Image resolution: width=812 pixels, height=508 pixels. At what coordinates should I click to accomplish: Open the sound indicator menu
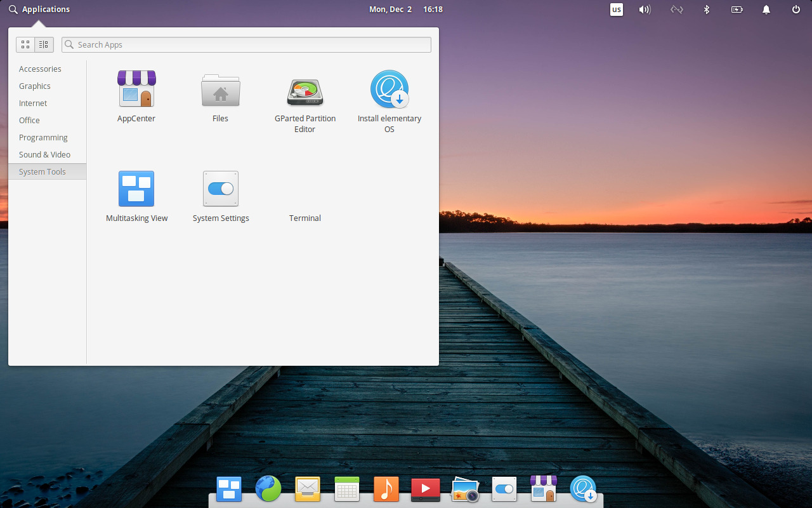click(x=645, y=10)
